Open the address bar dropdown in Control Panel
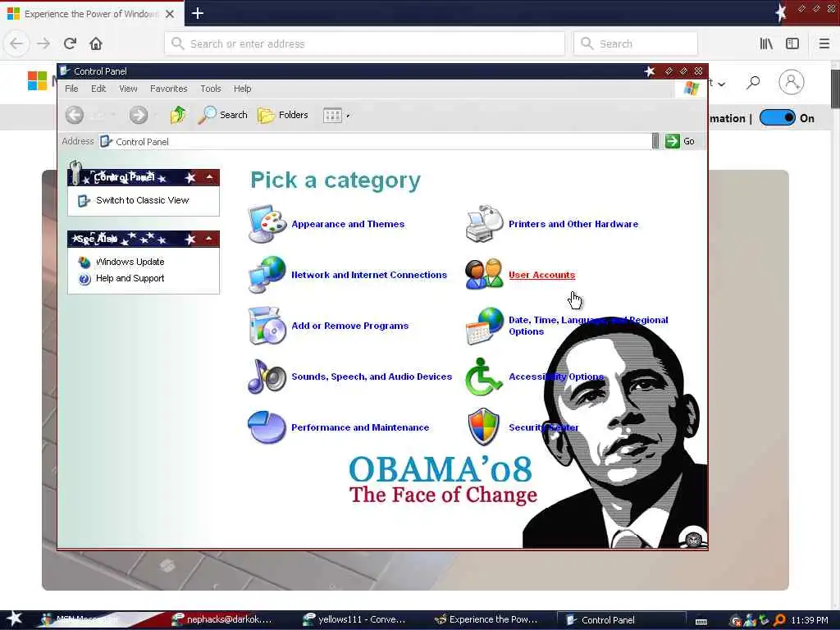The height and width of the screenshot is (630, 840). click(655, 141)
